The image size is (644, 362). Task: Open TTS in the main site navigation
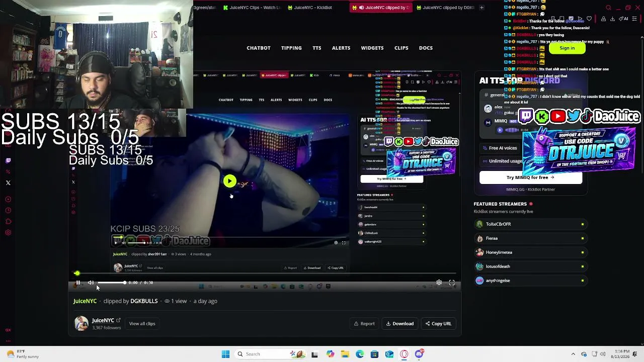click(x=317, y=48)
